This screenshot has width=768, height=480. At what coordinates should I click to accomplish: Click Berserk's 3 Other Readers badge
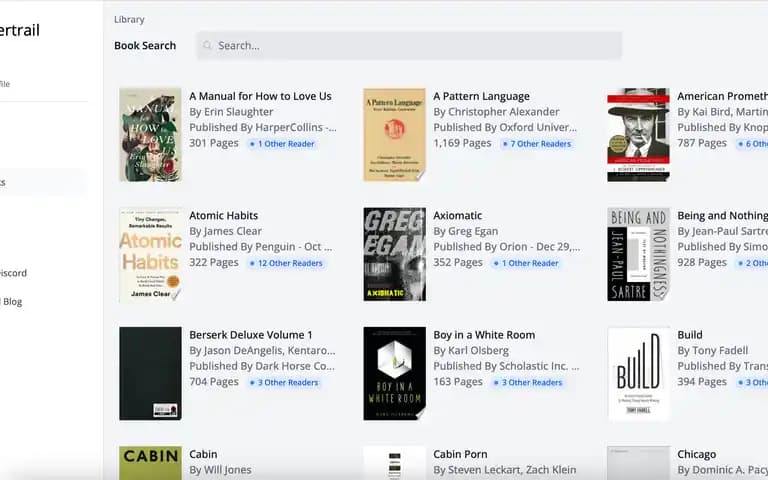pos(284,383)
